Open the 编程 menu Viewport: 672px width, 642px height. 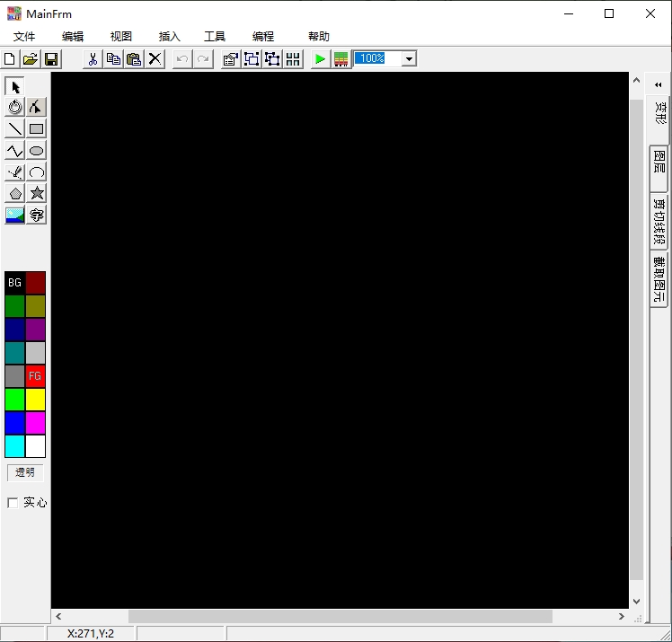(263, 37)
